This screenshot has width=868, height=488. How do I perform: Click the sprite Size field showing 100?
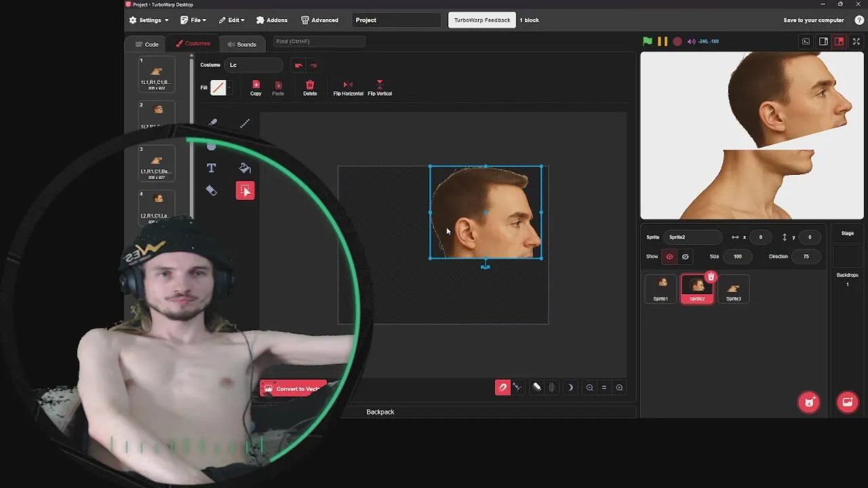pyautogui.click(x=737, y=256)
